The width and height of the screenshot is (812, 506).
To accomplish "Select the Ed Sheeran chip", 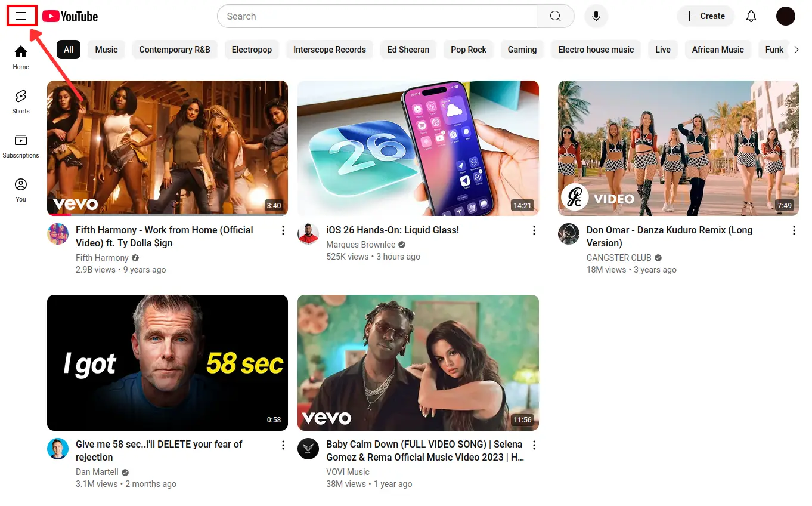I will tap(408, 50).
